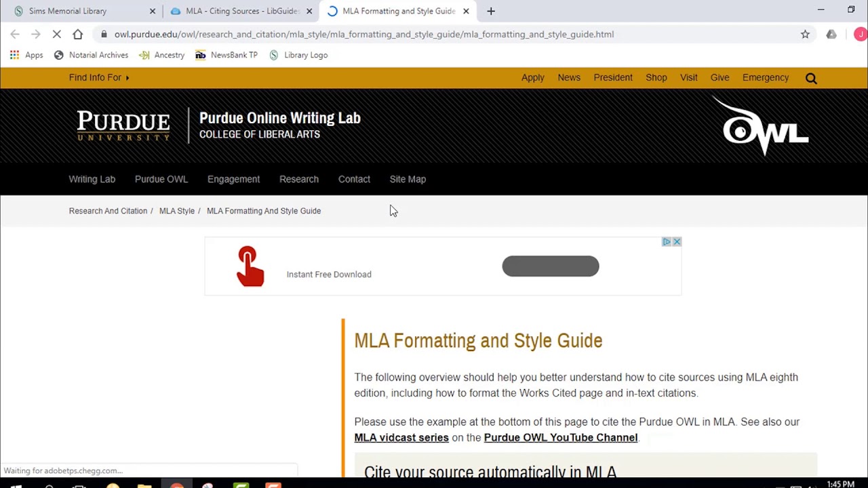The height and width of the screenshot is (488, 868).
Task: Click the 1:45 PM taskbar clock
Action: click(x=840, y=484)
